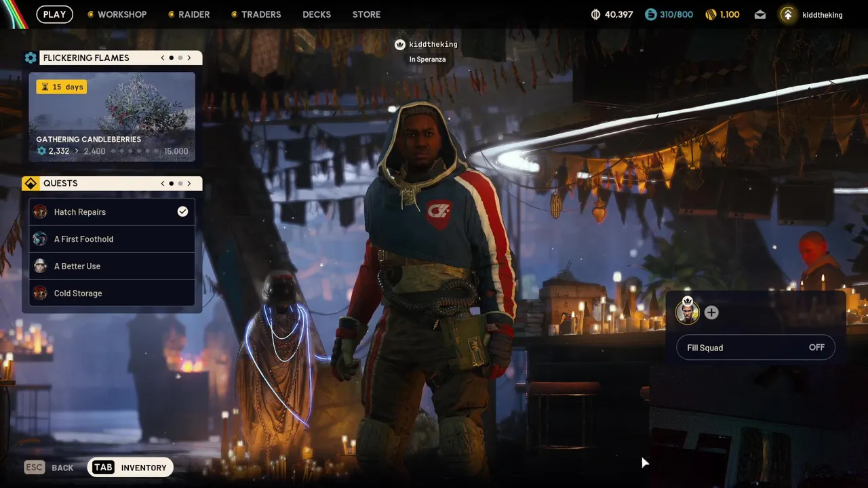Go to next Flickering Flames page arrow
This screenshot has width=868, height=488.
click(x=189, y=58)
